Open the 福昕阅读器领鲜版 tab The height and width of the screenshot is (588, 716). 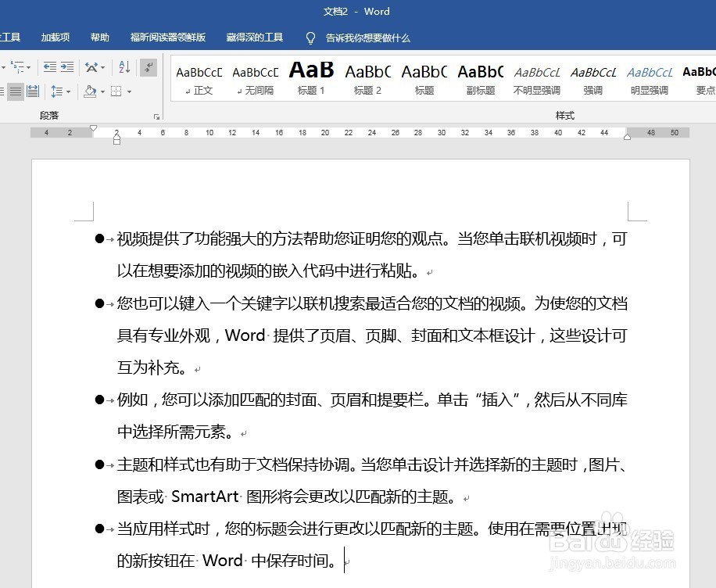167,38
